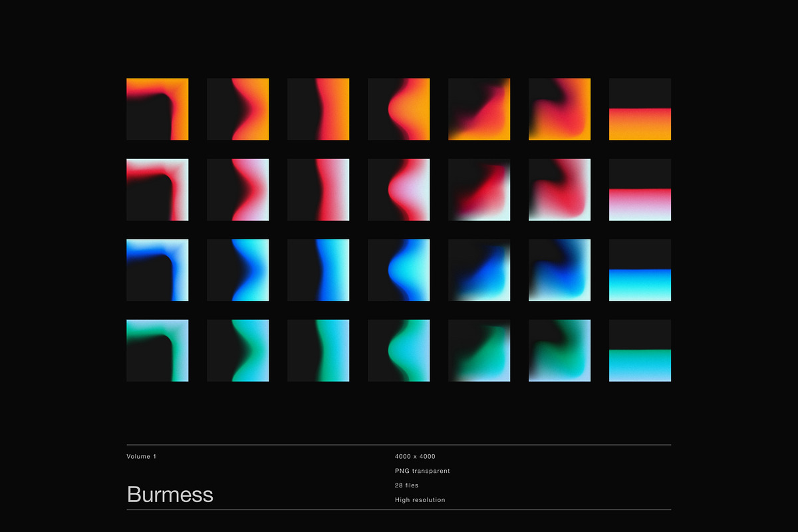Image resolution: width=798 pixels, height=532 pixels.
Task: Select the blue corner-bend gradient thumbnail
Action: click(158, 270)
